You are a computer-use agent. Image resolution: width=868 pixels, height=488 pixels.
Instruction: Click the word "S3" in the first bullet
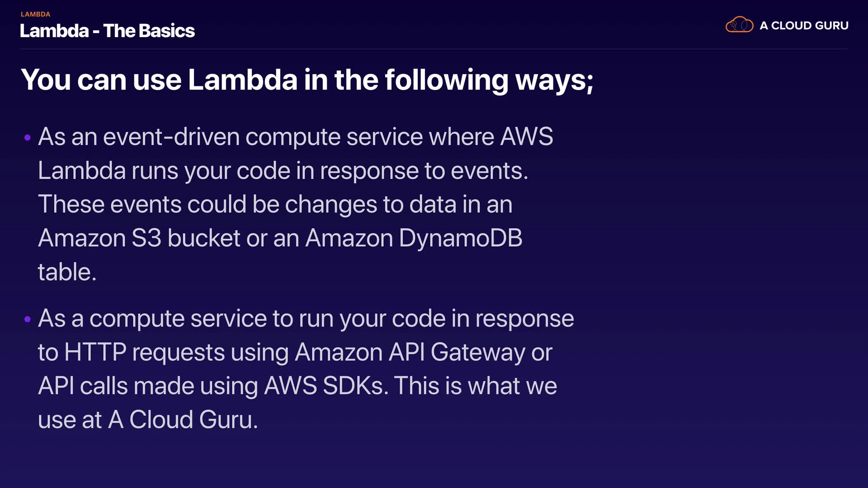click(x=146, y=238)
